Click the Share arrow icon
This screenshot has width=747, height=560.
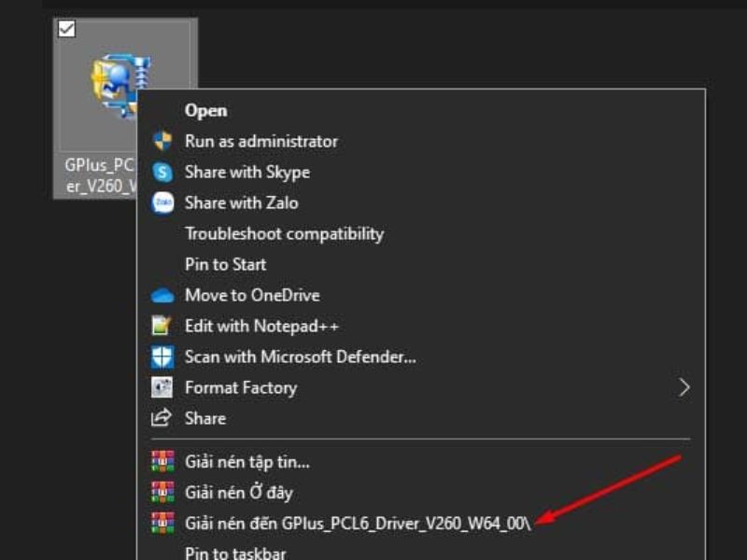tap(161, 417)
